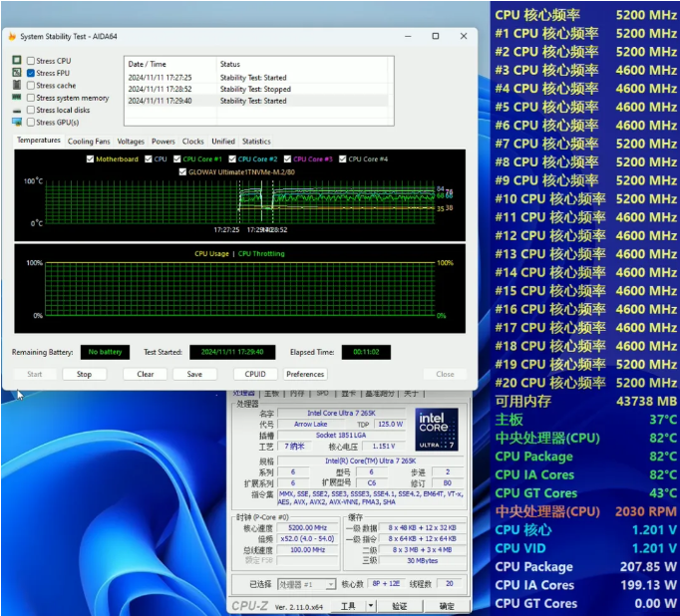Open the processor selection dropdown in CPU-Z

click(x=307, y=584)
